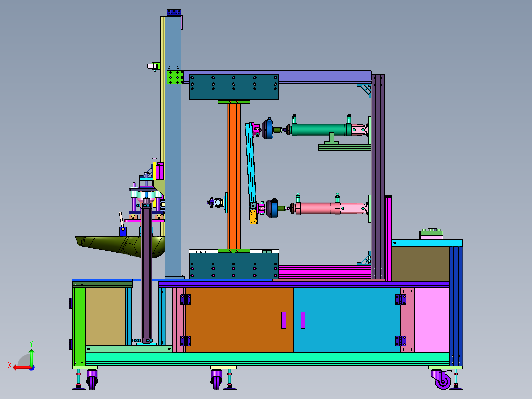This screenshot has height=399, width=532.
Task: Select the upper cyan corner bracket on frame
Action: click(364, 91)
